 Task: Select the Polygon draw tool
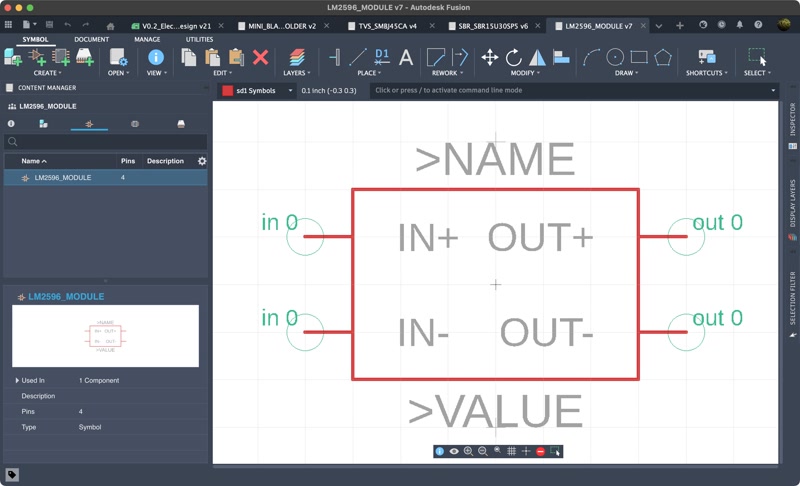tap(663, 57)
